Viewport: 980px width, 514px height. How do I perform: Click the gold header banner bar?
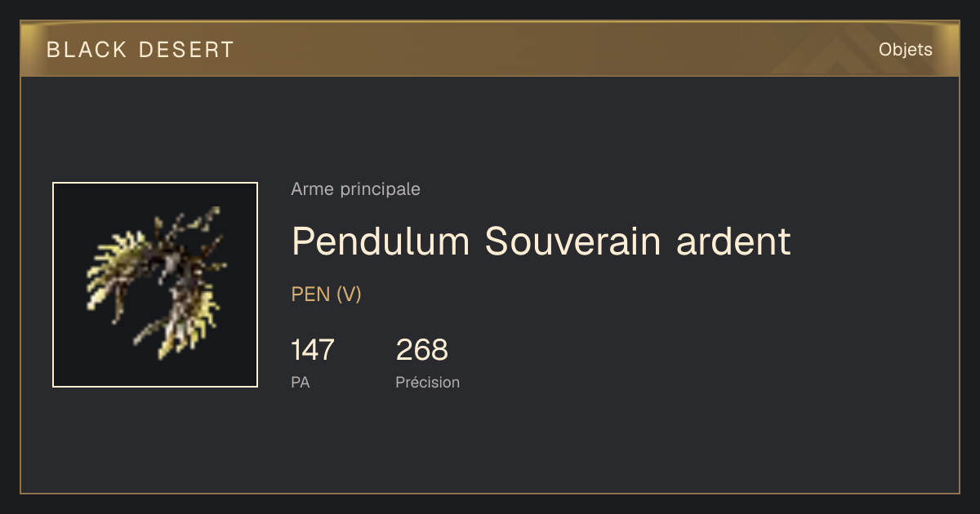click(x=490, y=48)
